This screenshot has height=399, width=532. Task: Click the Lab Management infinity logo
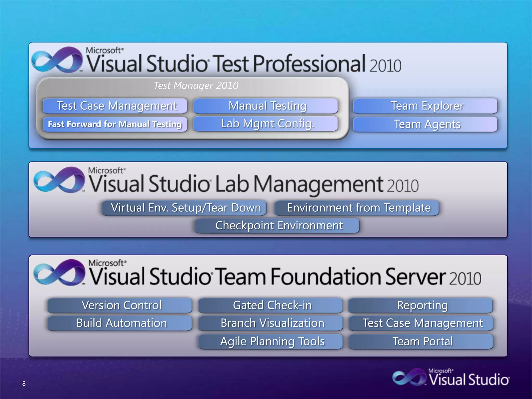click(x=59, y=179)
